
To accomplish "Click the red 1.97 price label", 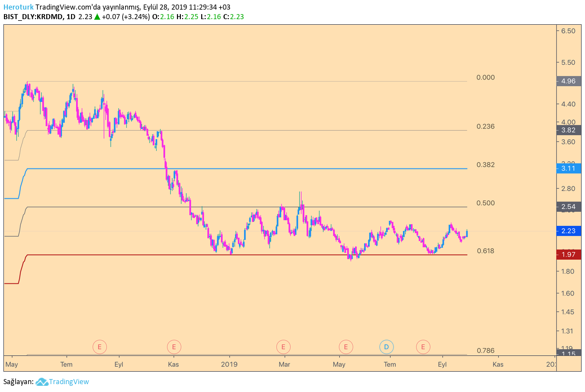I will pos(568,255).
